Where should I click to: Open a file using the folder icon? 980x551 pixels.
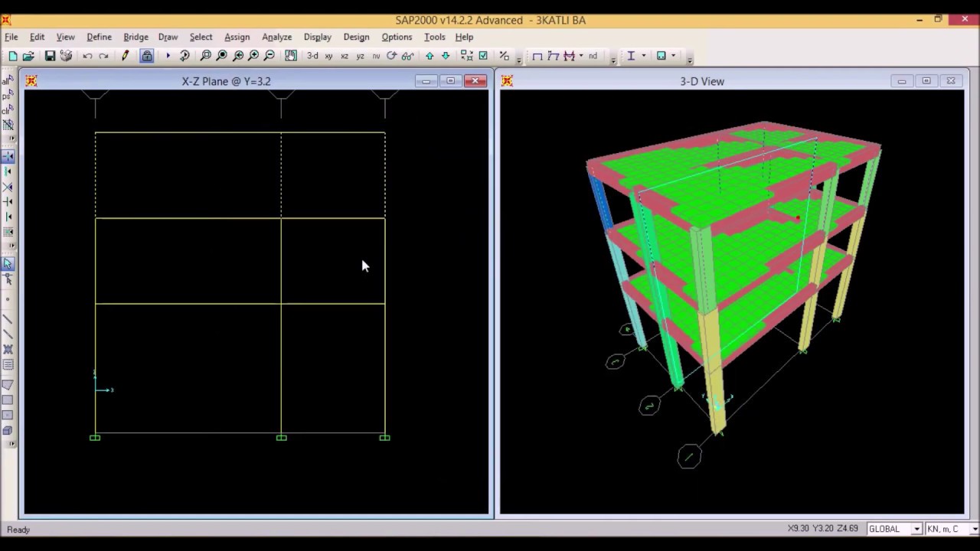pyautogui.click(x=28, y=56)
